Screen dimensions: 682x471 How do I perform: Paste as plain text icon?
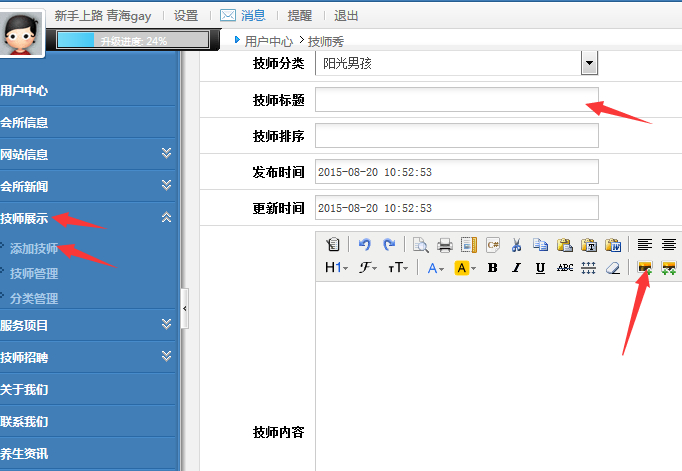point(589,245)
